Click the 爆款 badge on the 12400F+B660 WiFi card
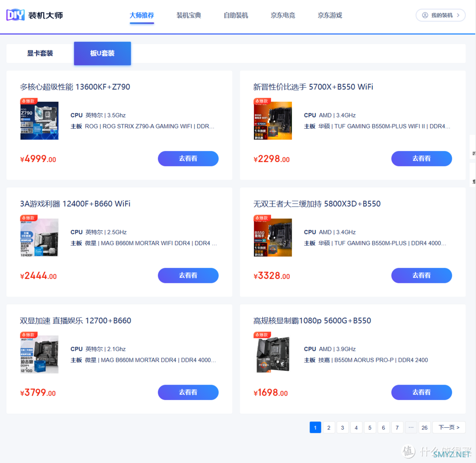476x463 pixels. 29,218
